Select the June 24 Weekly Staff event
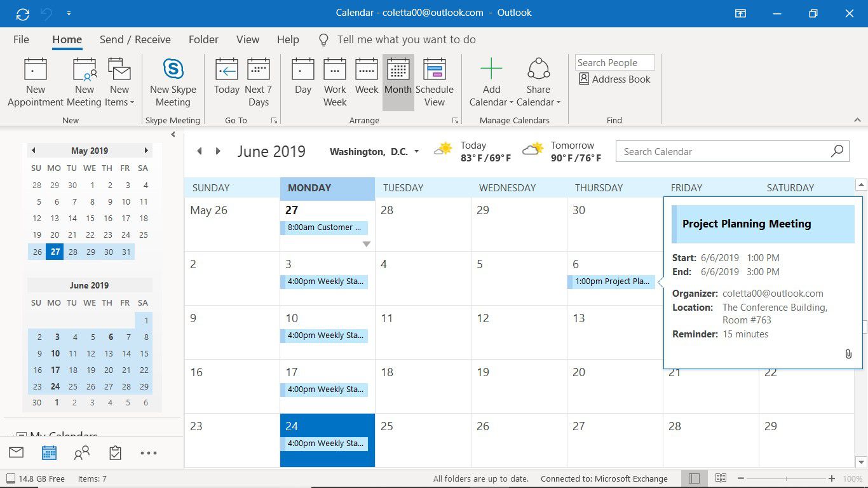The width and height of the screenshot is (868, 488). (324, 444)
